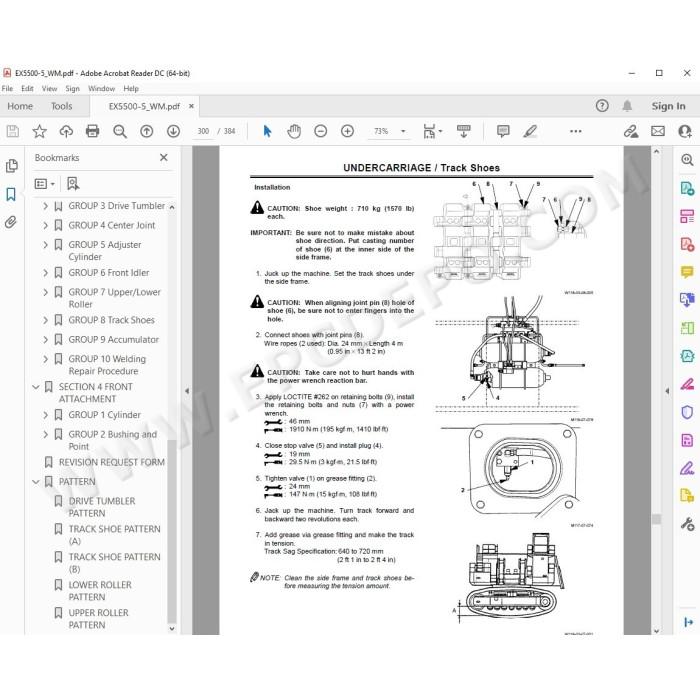
Task: Click the Save file icon
Action: (x=12, y=131)
